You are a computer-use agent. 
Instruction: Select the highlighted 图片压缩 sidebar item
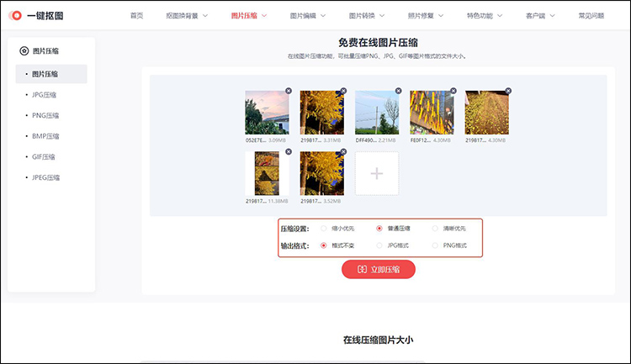pyautogui.click(x=51, y=74)
